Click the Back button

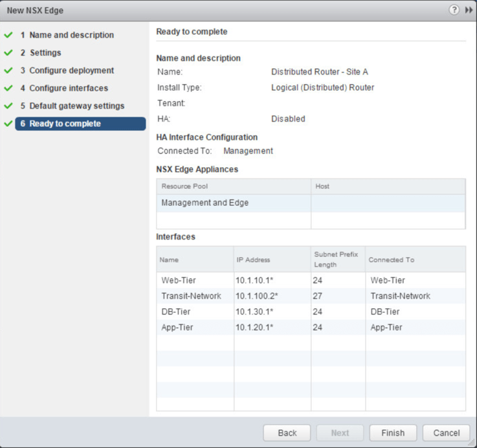coord(287,433)
